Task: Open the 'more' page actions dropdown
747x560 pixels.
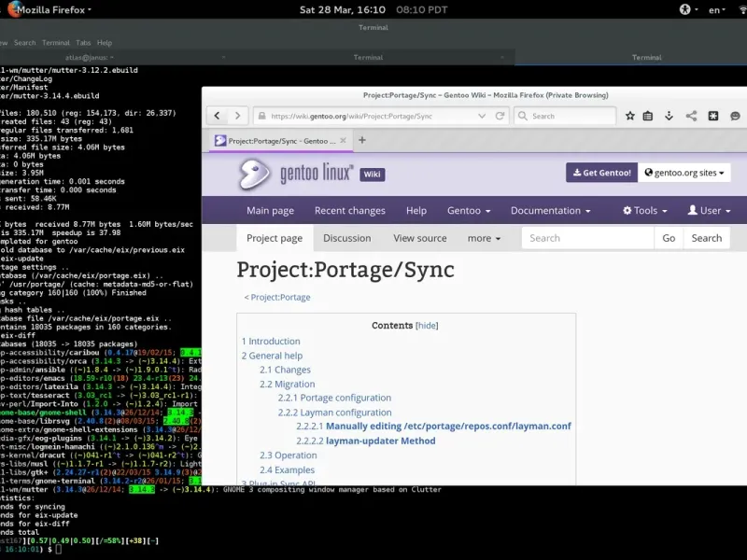Action: tap(484, 238)
